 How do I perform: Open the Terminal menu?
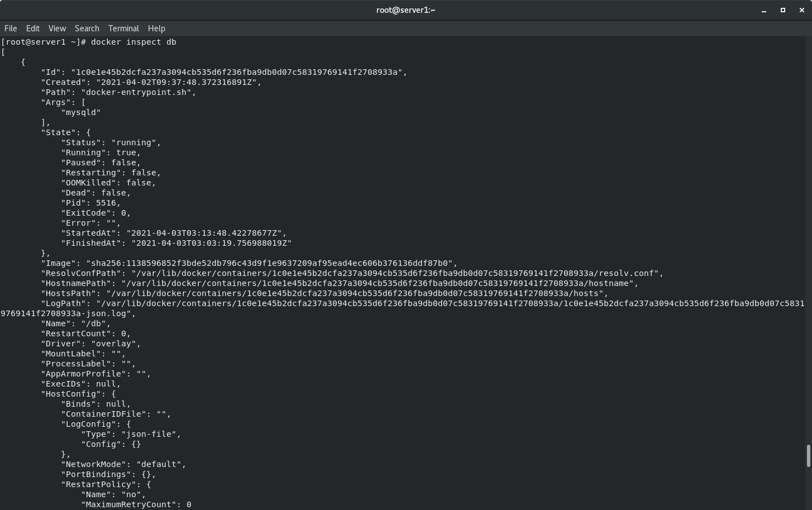point(123,28)
